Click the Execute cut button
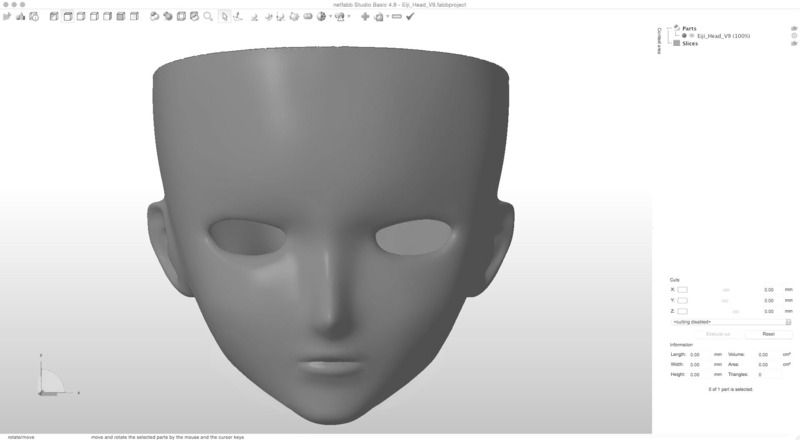The image size is (800, 440). coord(718,334)
